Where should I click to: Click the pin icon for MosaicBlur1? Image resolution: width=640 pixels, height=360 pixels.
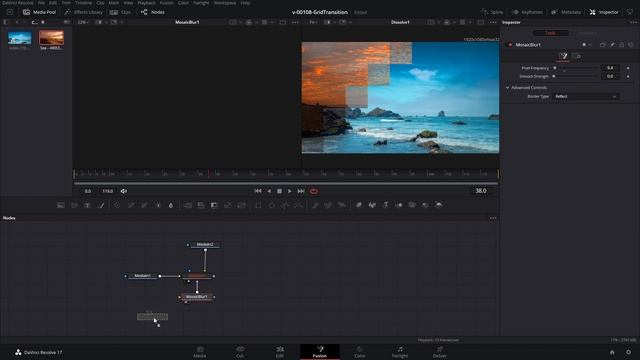(x=612, y=44)
